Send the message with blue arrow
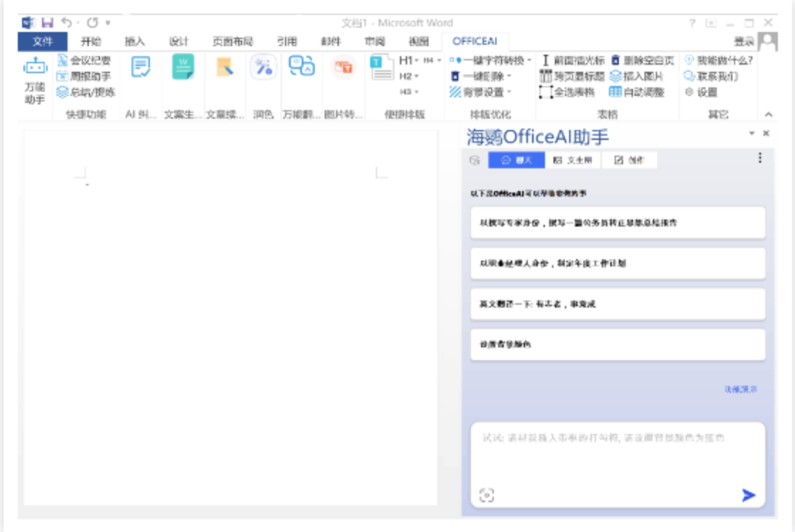The width and height of the screenshot is (795, 532). [748, 495]
